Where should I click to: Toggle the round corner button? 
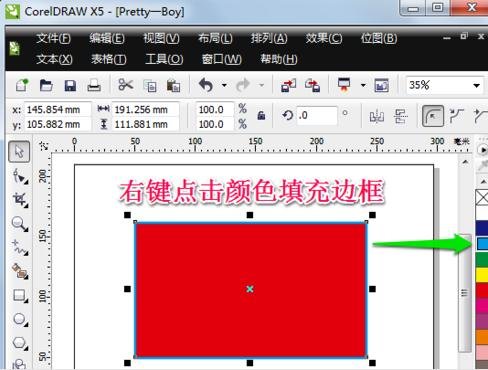click(433, 116)
